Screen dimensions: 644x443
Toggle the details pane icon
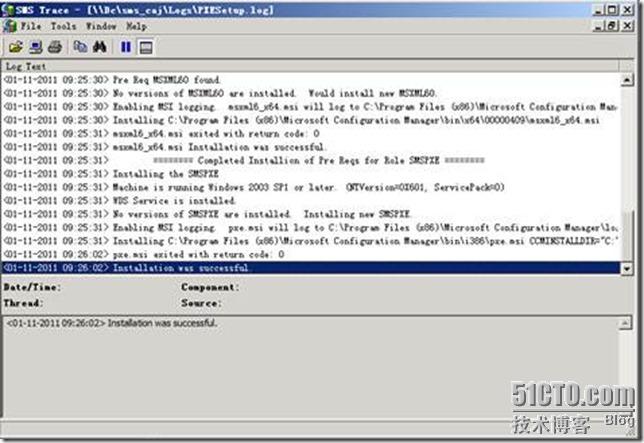[146, 47]
